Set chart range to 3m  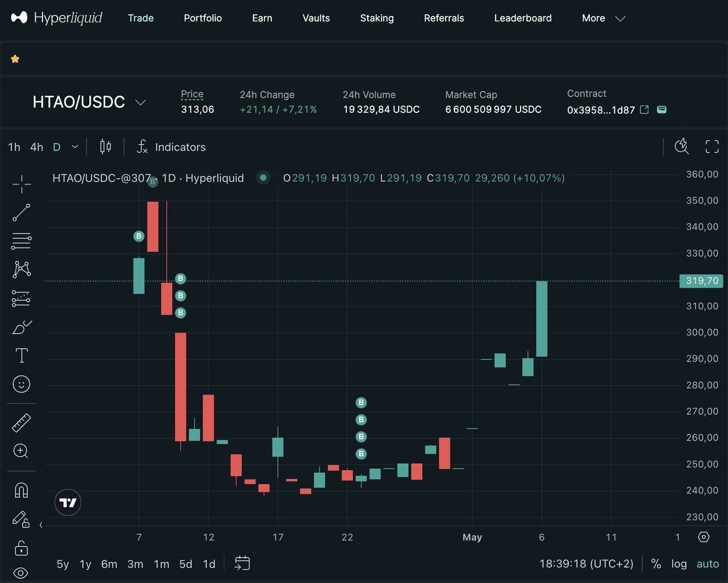[x=135, y=564]
